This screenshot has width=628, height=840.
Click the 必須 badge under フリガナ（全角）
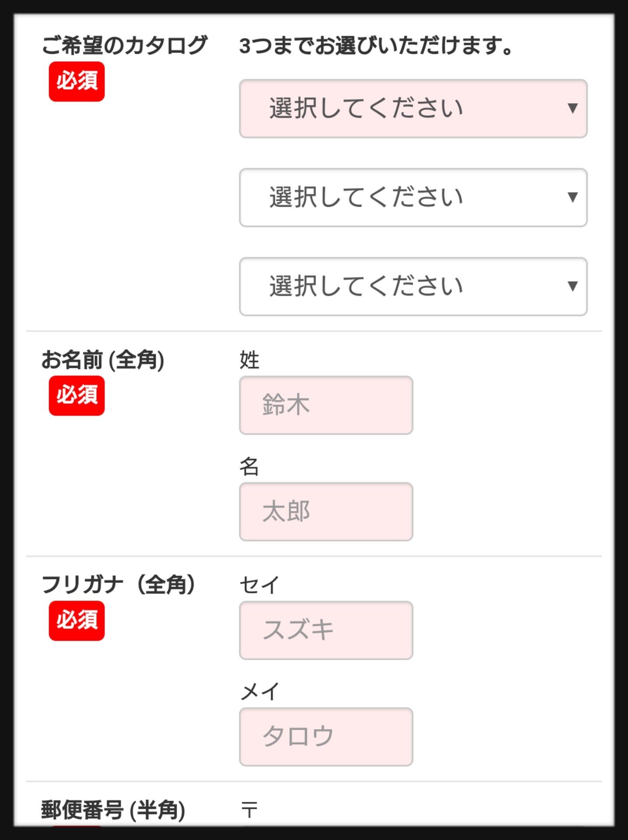(77, 620)
